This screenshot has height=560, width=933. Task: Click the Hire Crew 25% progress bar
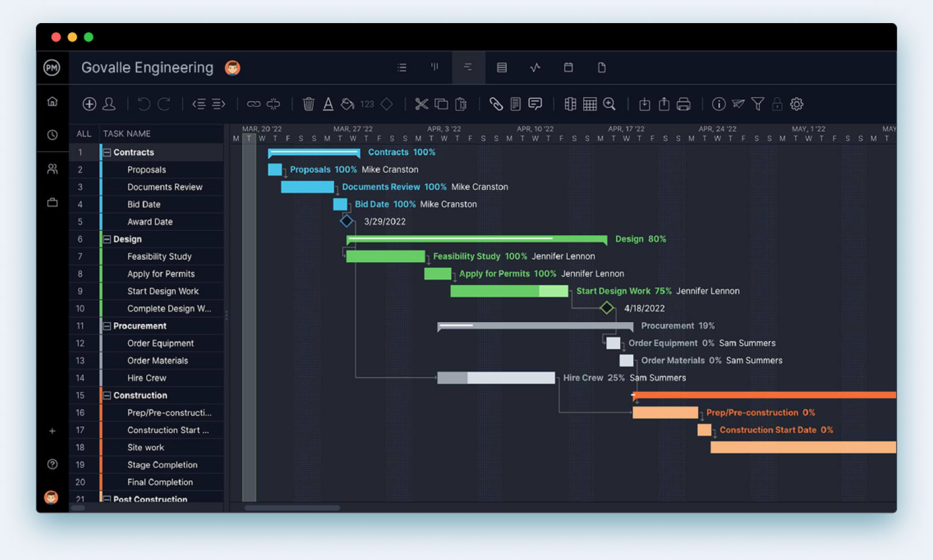496,378
